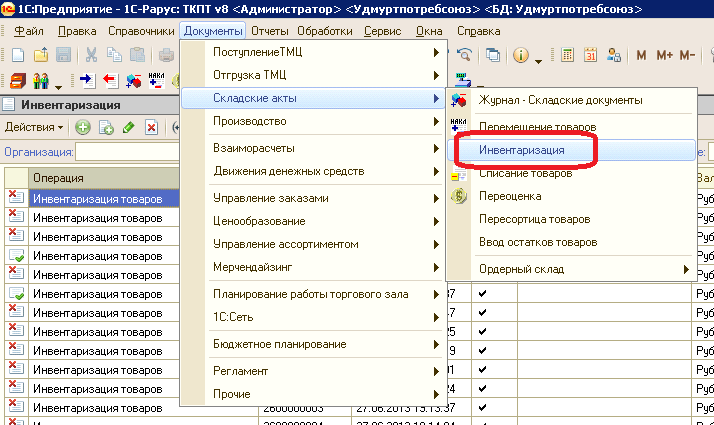
Task: Expand Планирование работы торгового зала submenu
Action: point(313,294)
